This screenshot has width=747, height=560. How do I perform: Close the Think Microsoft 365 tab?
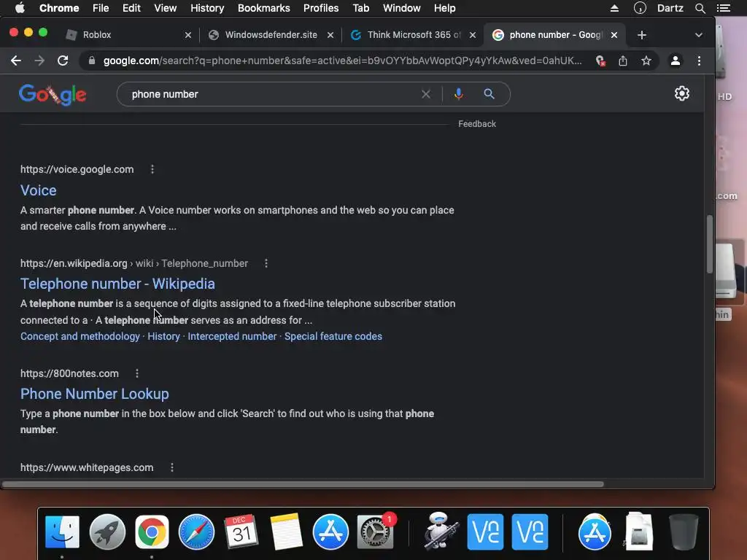click(x=473, y=35)
